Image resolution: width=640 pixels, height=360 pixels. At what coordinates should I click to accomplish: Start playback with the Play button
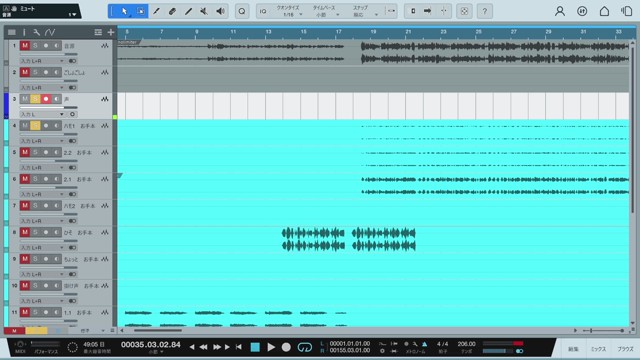(x=271, y=347)
